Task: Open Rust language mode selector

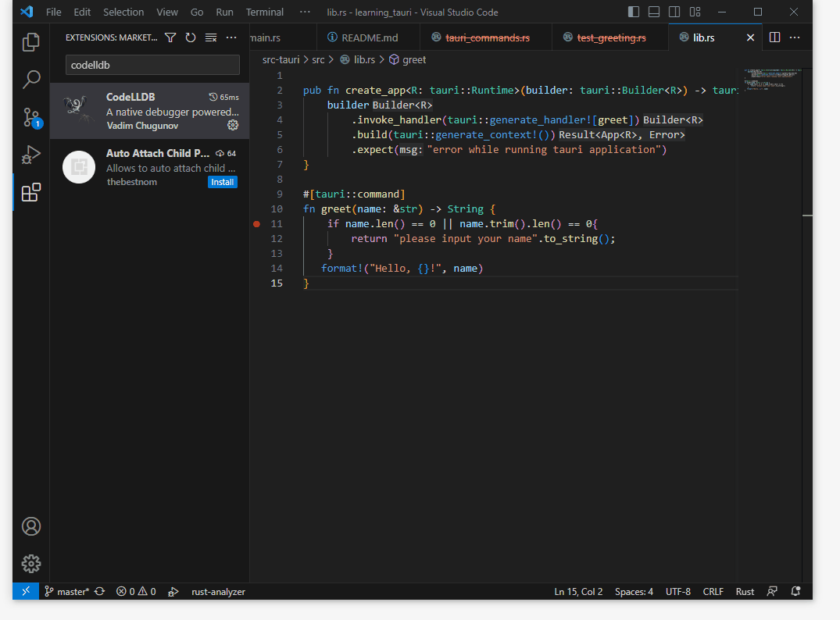Action: point(745,592)
